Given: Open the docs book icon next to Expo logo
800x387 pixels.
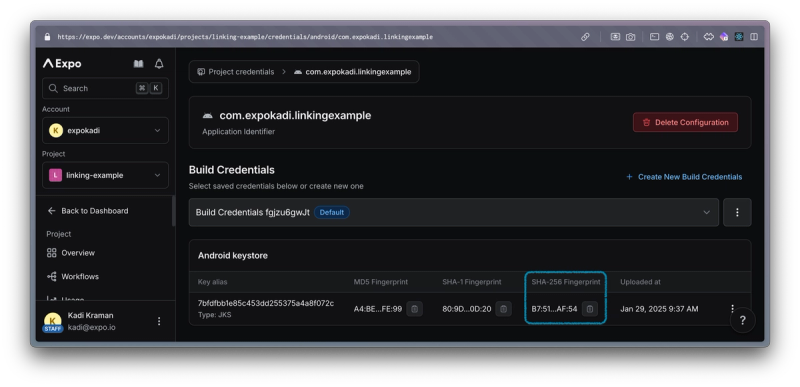Looking at the screenshot, I should [138, 64].
